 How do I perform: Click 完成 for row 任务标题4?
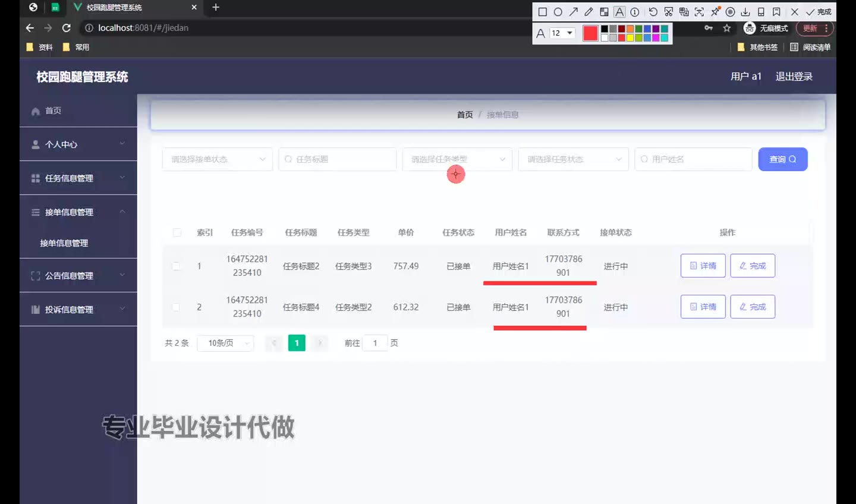[x=753, y=307]
